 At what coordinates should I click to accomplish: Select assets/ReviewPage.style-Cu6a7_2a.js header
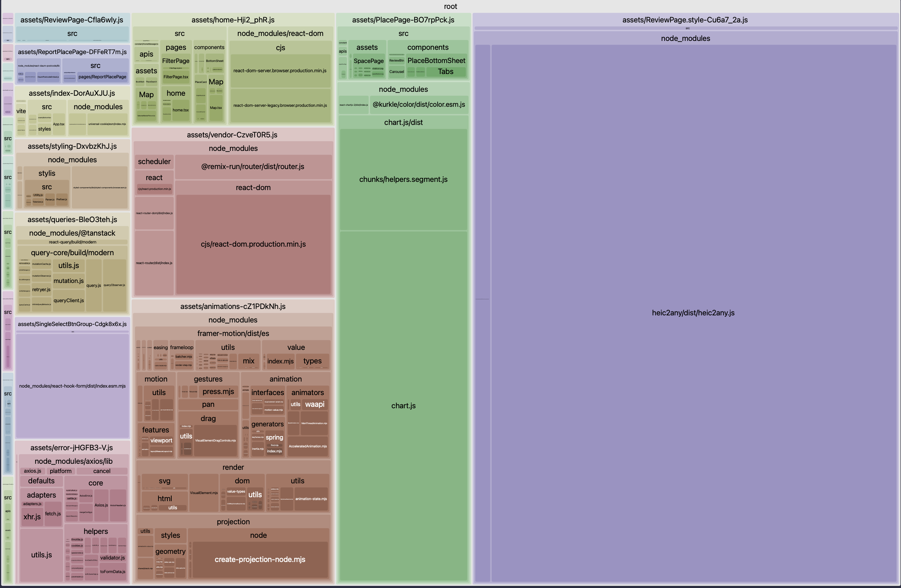(x=684, y=20)
